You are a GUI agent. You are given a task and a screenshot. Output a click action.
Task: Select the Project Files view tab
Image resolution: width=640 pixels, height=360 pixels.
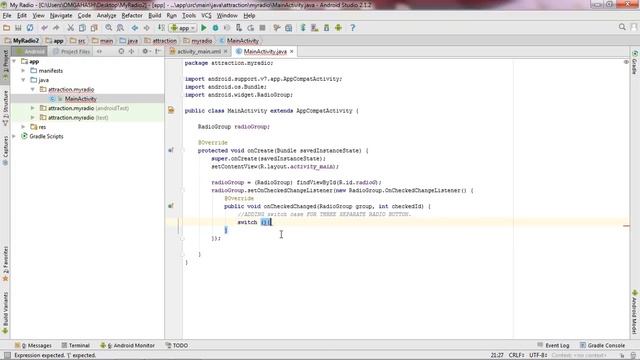[71, 51]
